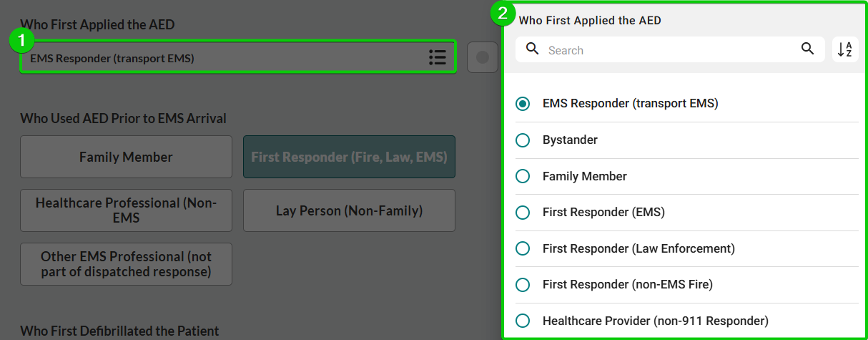Choose the Family Member radio option
Viewport: 868px width, 340px height.
pos(523,176)
